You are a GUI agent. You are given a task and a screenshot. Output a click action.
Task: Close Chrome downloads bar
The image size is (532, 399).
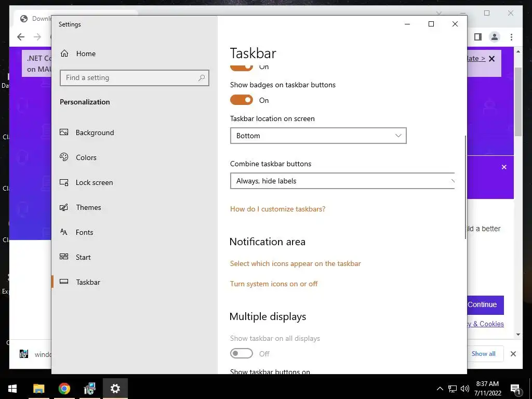point(513,354)
